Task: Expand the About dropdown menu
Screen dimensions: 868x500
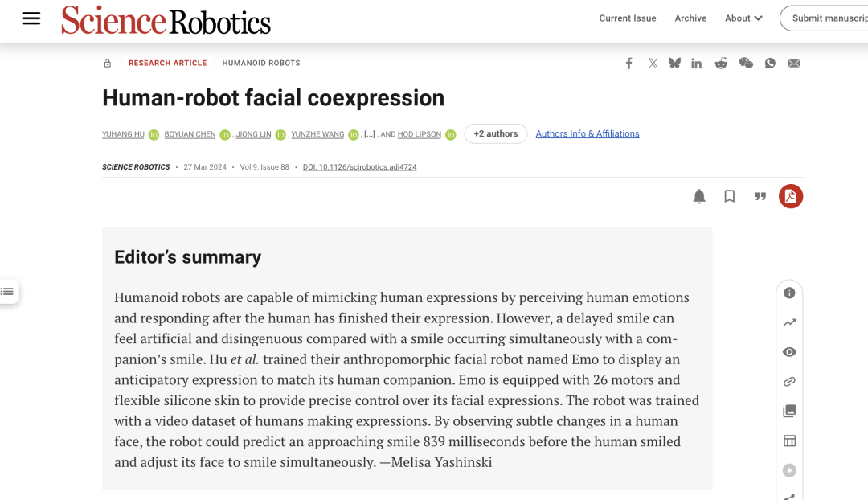Action: (x=743, y=18)
